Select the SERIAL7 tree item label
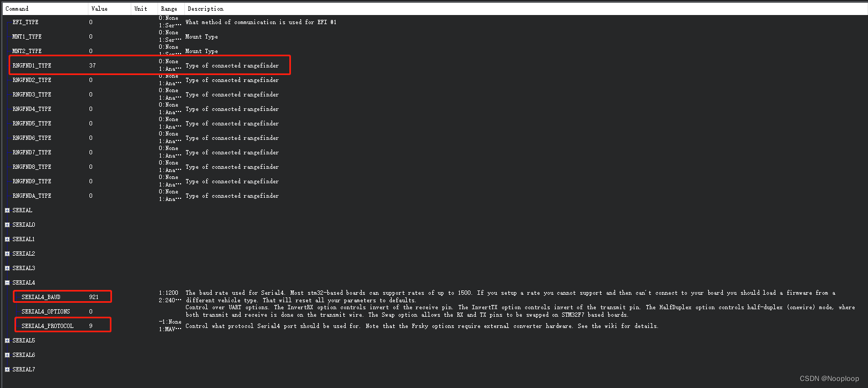Image resolution: width=868 pixels, height=388 pixels. pyautogui.click(x=24, y=369)
